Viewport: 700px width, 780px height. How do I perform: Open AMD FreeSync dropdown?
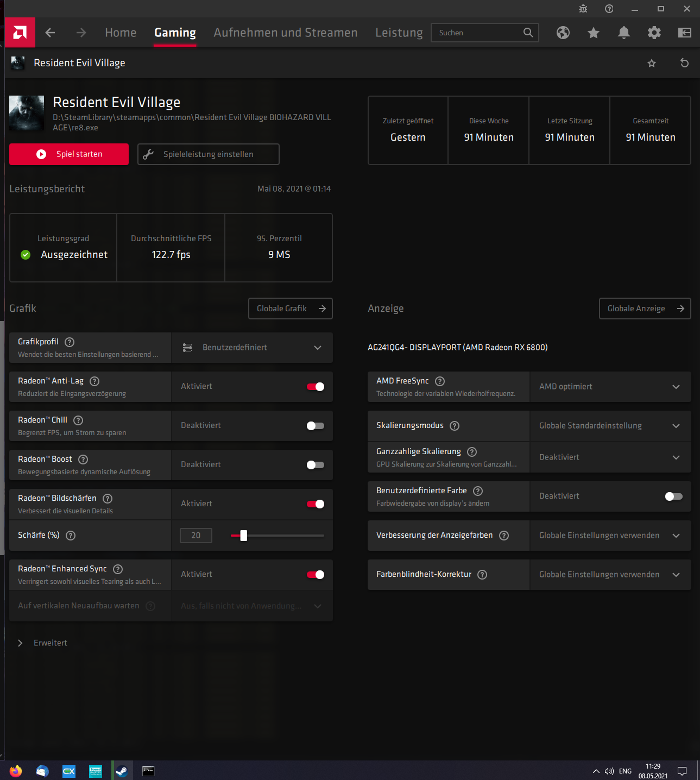pos(610,387)
